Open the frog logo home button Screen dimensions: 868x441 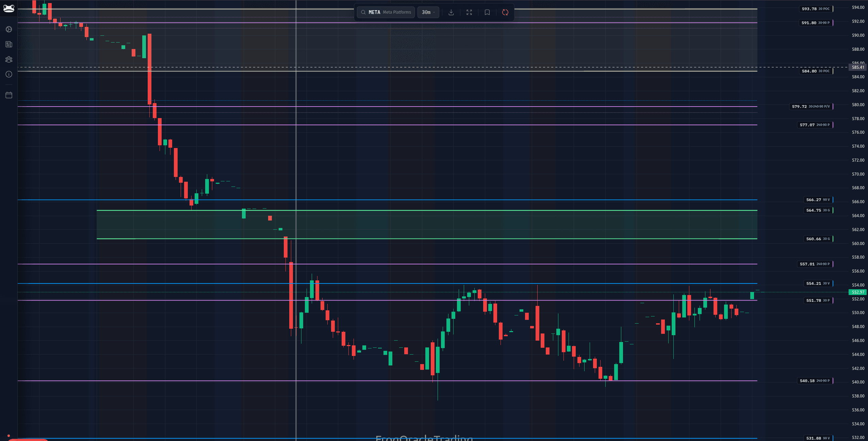[x=9, y=9]
